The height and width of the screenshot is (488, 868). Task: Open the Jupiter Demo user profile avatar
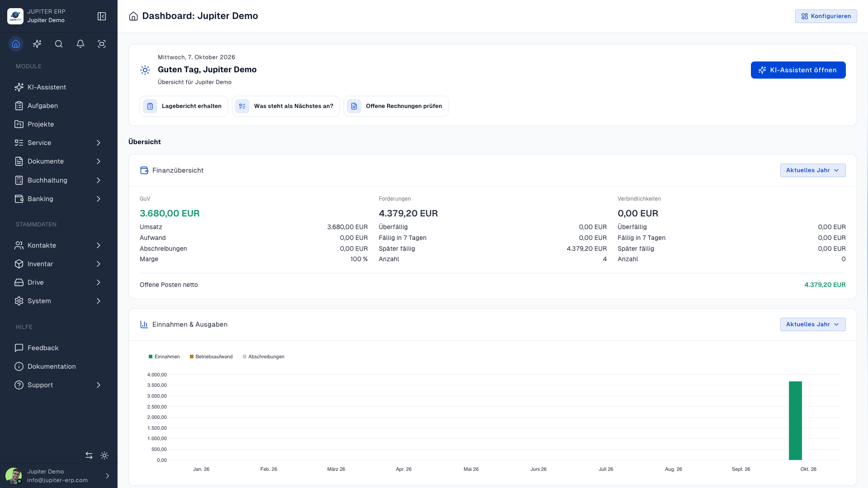point(14,476)
